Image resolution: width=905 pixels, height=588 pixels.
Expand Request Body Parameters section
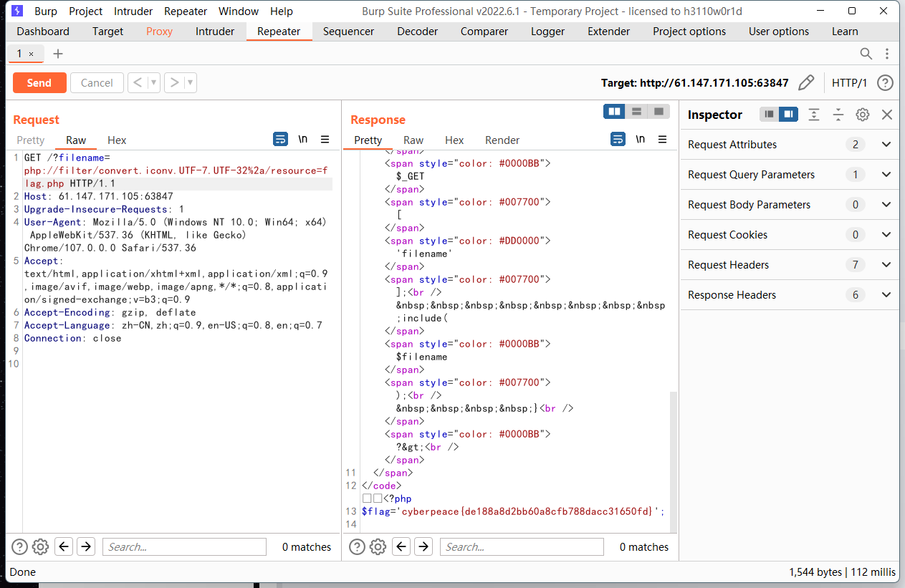[x=790, y=205]
